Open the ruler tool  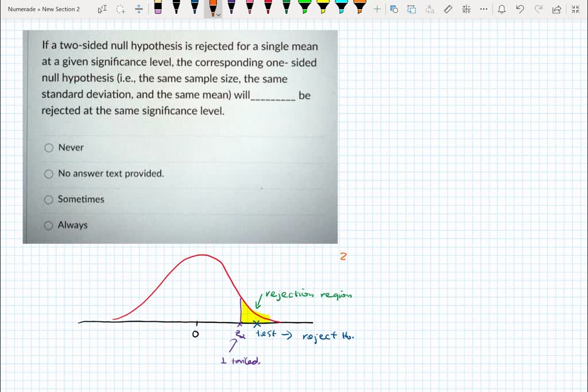point(449,9)
